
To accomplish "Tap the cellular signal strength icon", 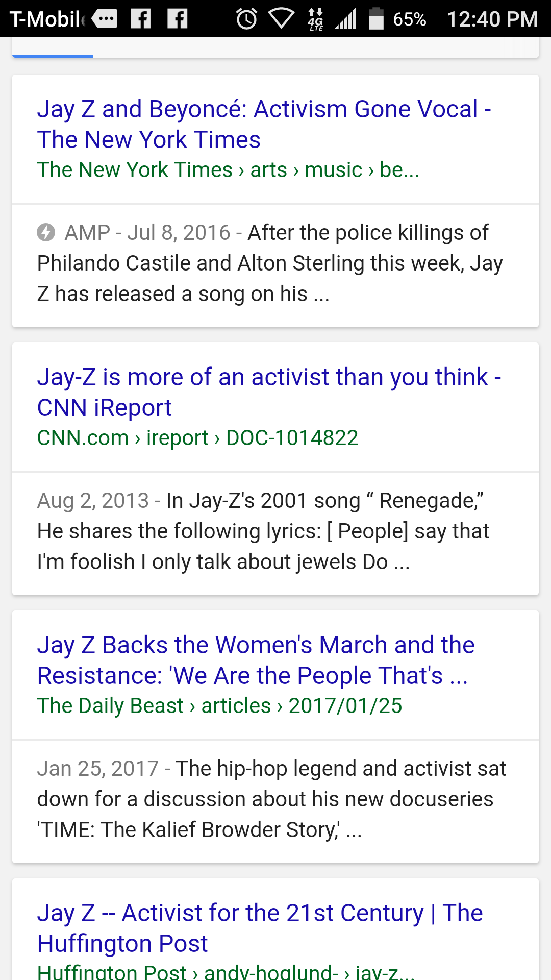I will point(346,19).
